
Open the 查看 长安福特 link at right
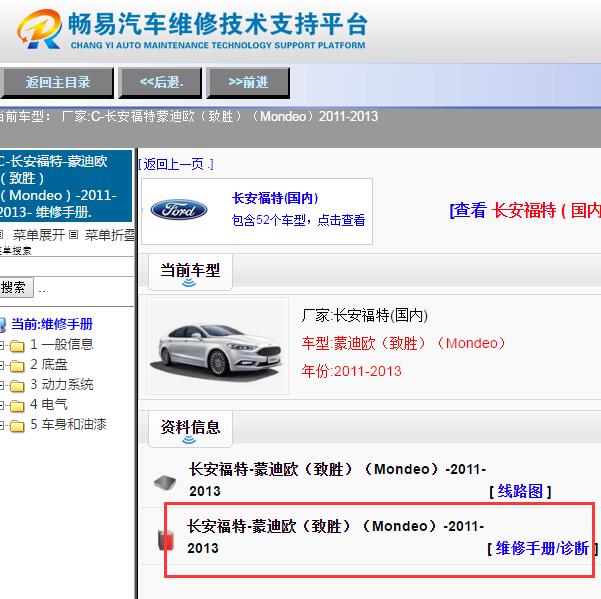click(525, 210)
